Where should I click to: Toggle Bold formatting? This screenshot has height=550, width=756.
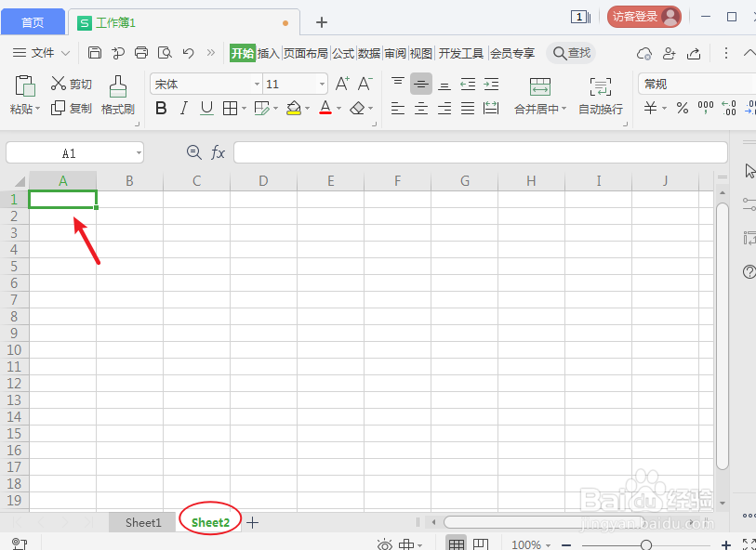tap(161, 109)
